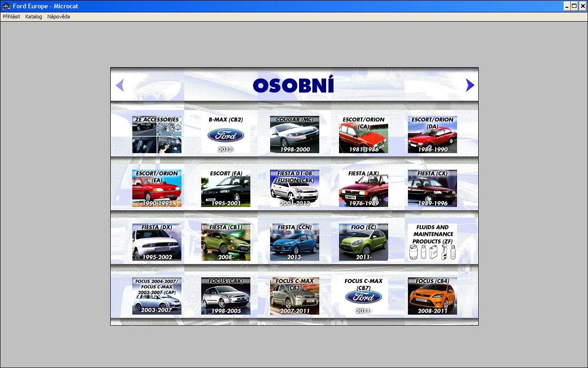Select Escort/Orion (DA) 1986-1990
This screenshot has width=588, height=368.
432,134
